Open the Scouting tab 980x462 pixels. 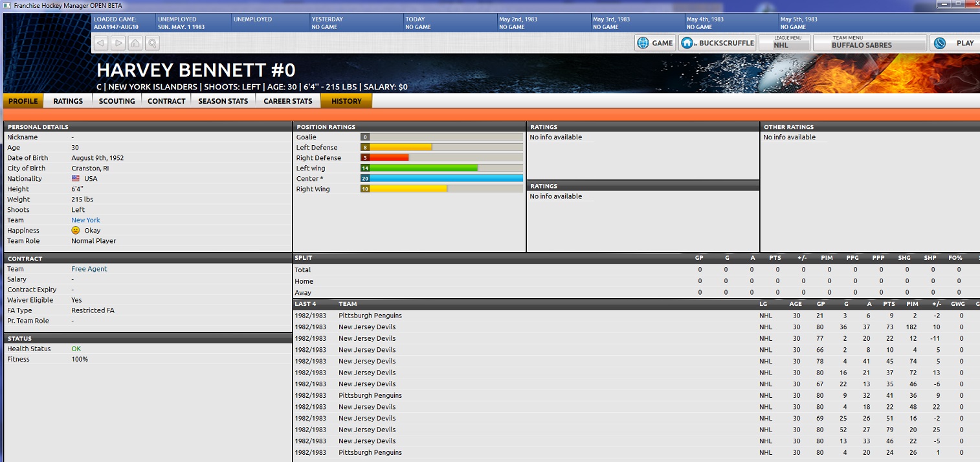[x=117, y=101]
